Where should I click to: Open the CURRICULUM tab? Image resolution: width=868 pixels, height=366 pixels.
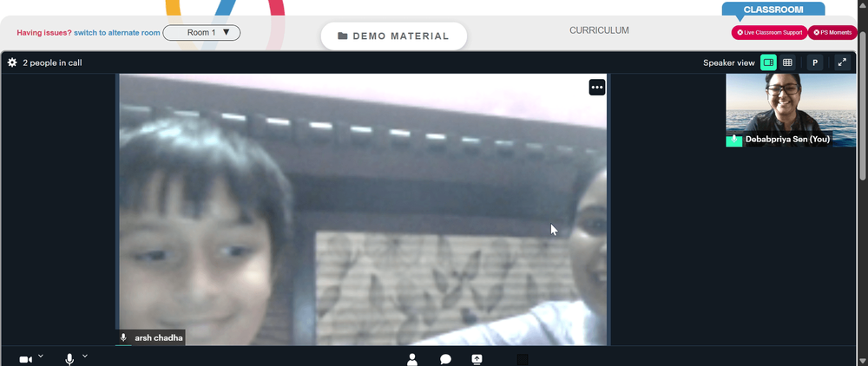[x=599, y=30]
